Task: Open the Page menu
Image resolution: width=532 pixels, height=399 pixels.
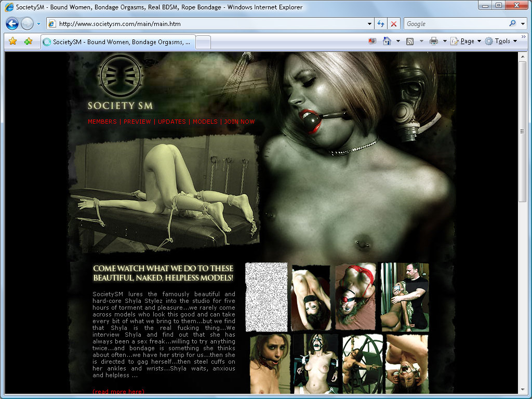Action: point(465,41)
